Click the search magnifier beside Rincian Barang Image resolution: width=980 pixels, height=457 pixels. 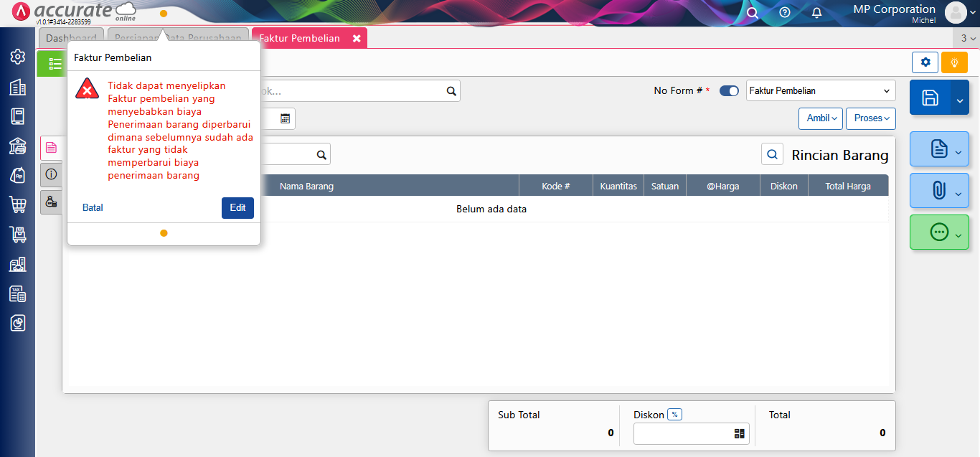[x=772, y=154]
